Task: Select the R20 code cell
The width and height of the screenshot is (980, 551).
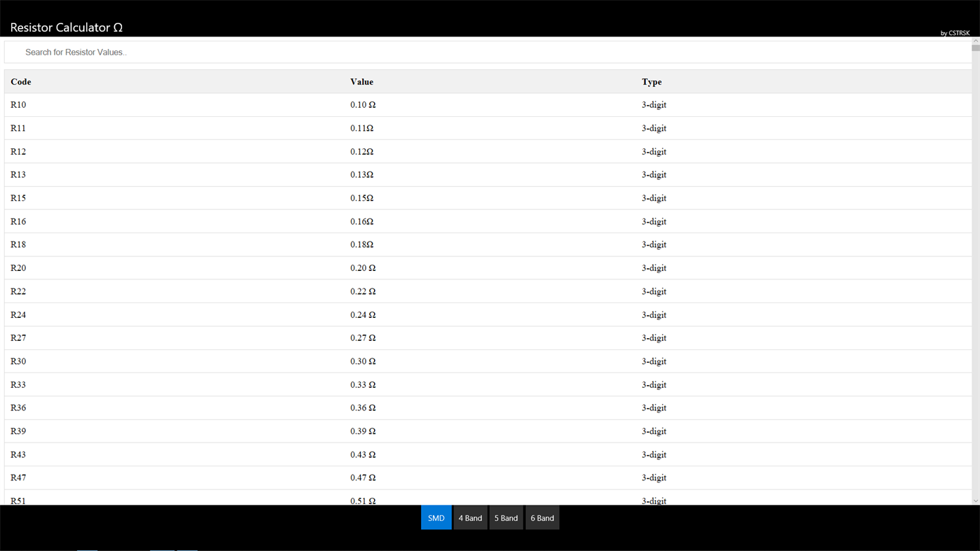Action: pyautogui.click(x=18, y=268)
